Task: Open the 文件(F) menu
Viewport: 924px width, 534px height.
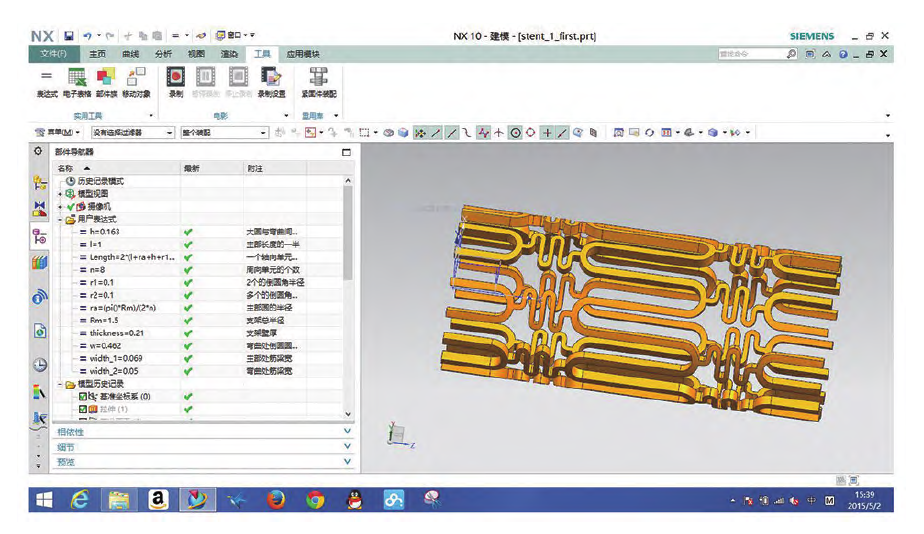Action: 54,54
